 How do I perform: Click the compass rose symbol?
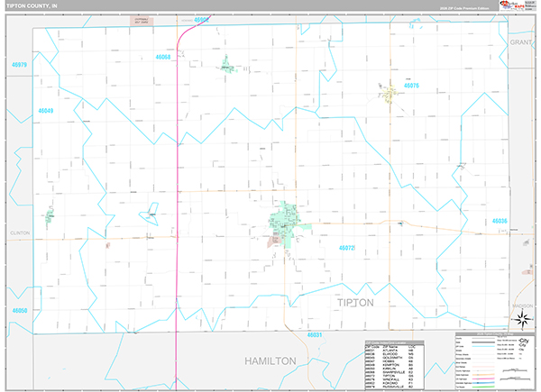pos(522,320)
